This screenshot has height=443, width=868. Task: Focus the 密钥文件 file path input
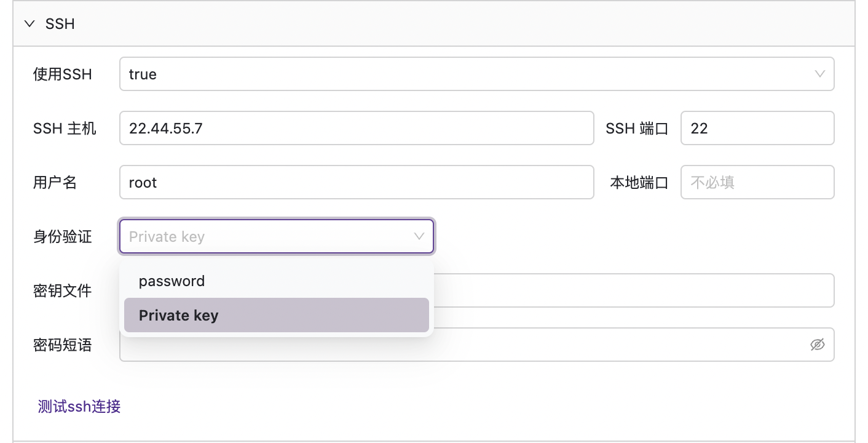point(633,290)
